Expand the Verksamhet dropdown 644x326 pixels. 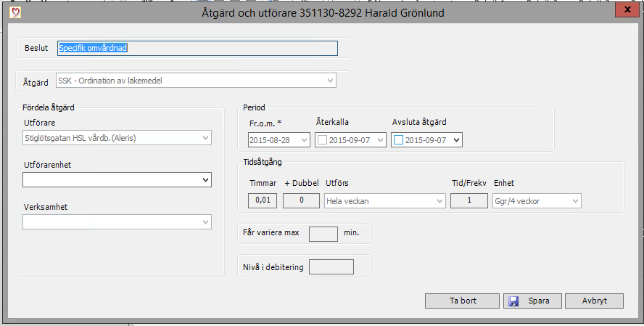pos(206,222)
